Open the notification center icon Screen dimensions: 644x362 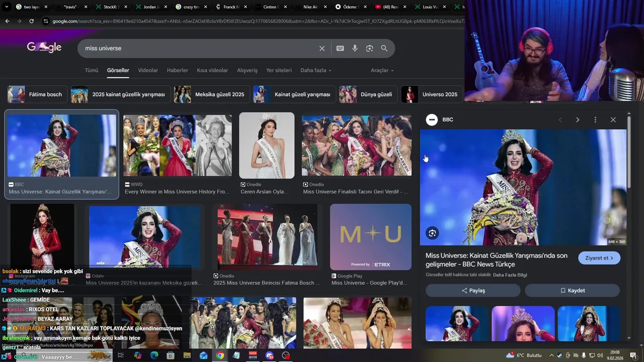[633, 355]
